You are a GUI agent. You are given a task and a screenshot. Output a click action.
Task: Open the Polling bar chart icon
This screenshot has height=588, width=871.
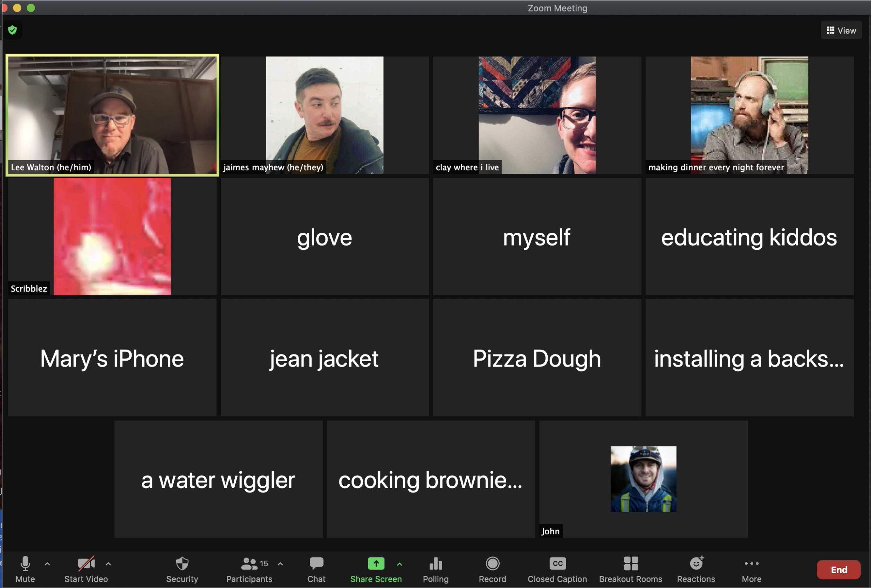pos(435,569)
